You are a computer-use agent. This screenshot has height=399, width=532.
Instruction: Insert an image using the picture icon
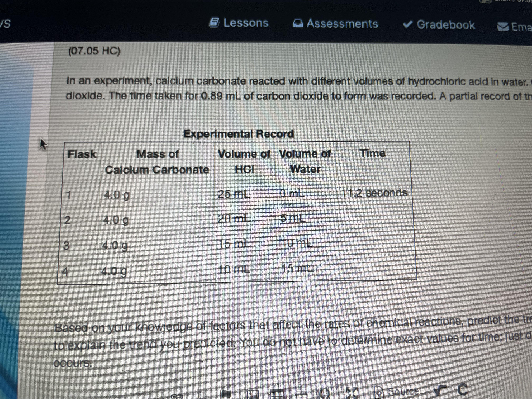tap(253, 394)
